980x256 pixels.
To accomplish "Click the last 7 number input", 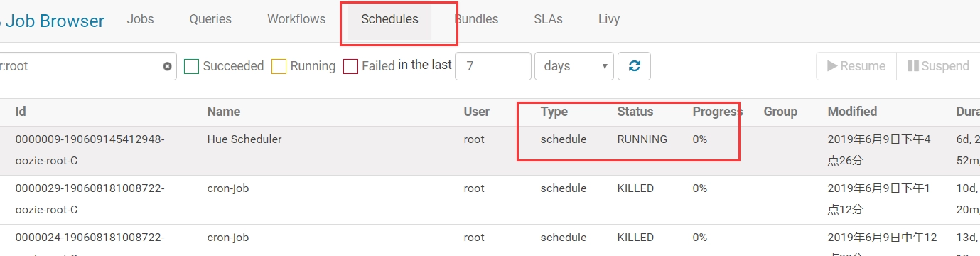I will [x=493, y=66].
